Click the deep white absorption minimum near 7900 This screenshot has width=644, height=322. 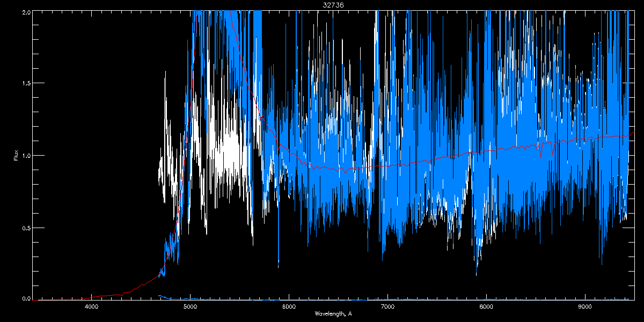pos(476,271)
